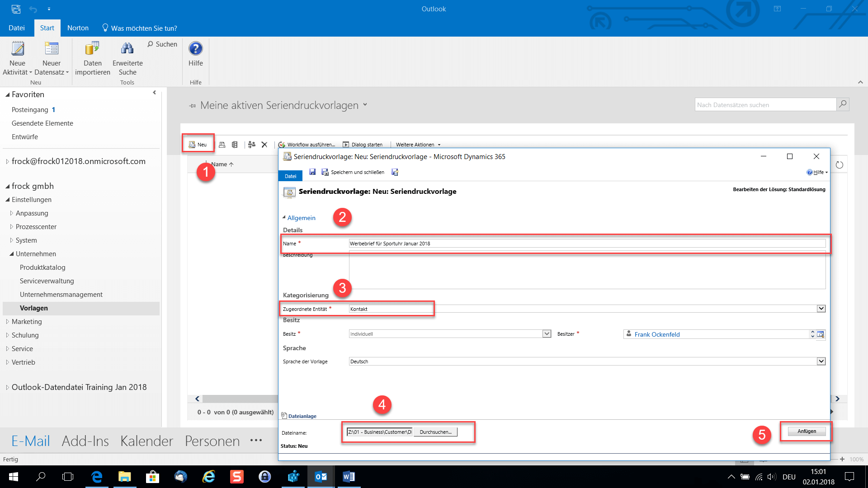868x488 pixels.
Task: Open the Neuer Datensatz ribbon button
Action: [52, 59]
